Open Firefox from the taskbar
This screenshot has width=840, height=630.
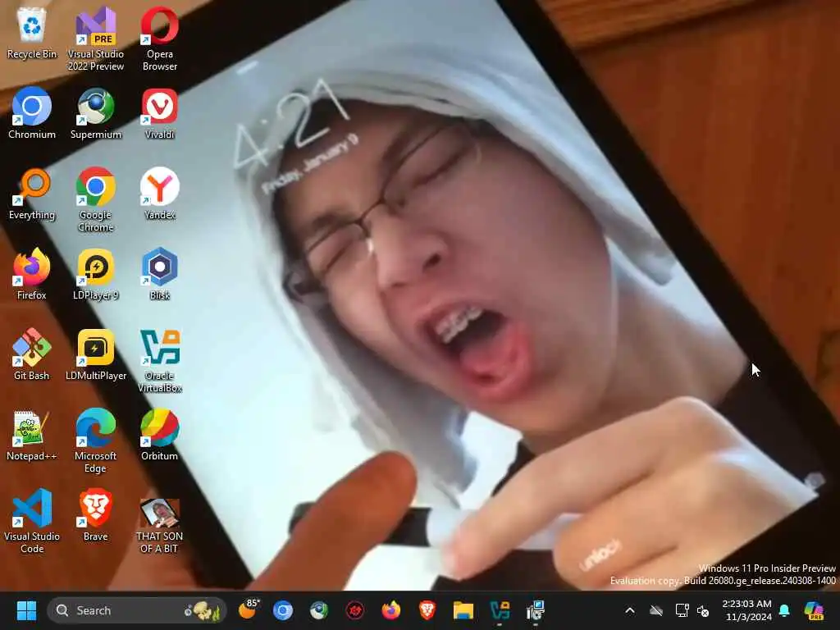click(391, 610)
